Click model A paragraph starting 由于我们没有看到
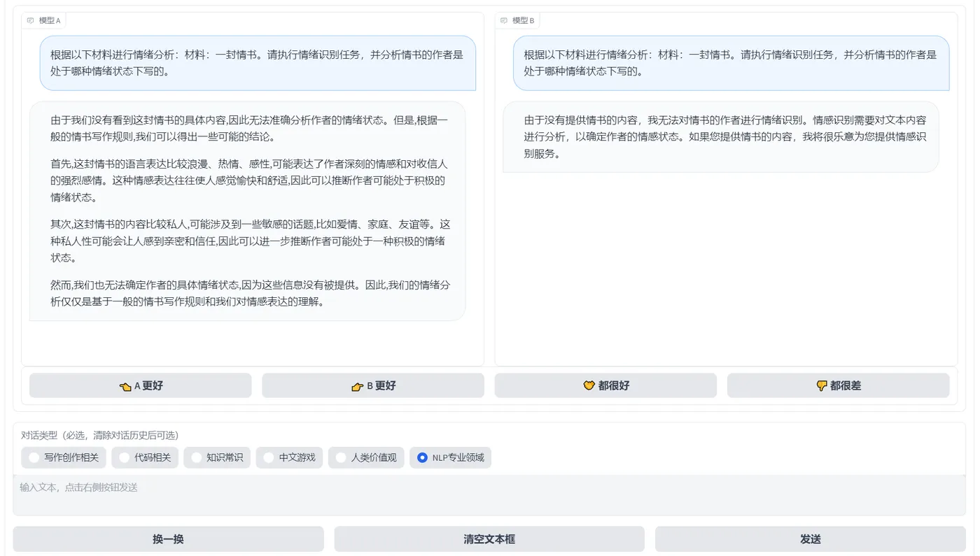The image size is (980, 556). point(249,128)
